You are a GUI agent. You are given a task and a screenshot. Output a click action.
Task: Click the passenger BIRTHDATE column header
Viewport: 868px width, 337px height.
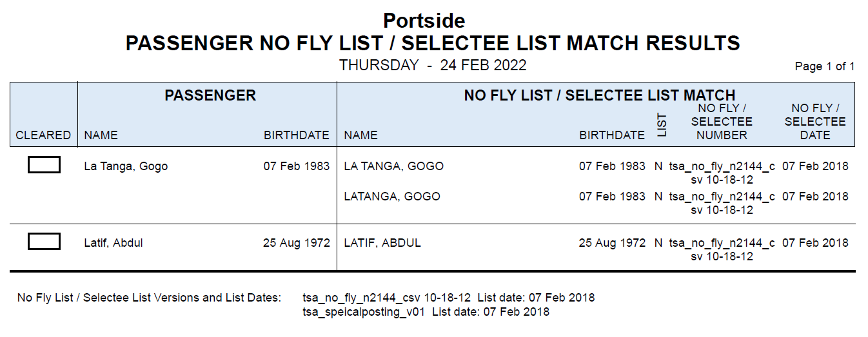click(297, 135)
